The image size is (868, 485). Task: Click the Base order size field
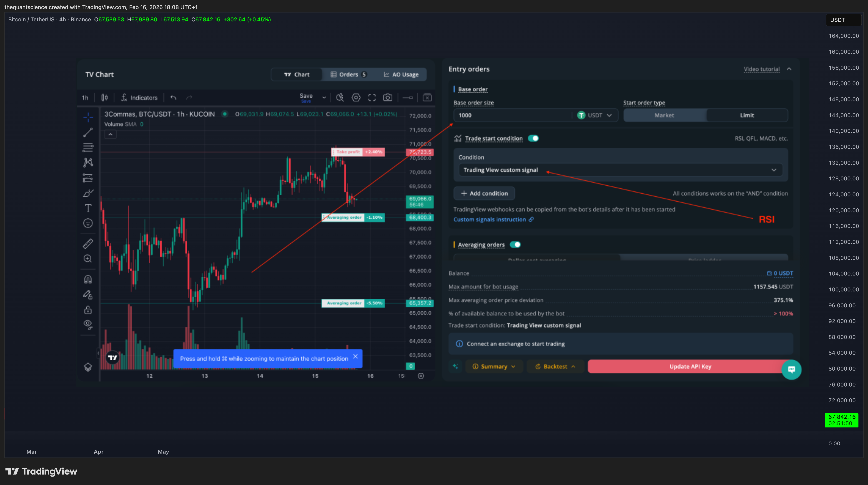point(512,115)
